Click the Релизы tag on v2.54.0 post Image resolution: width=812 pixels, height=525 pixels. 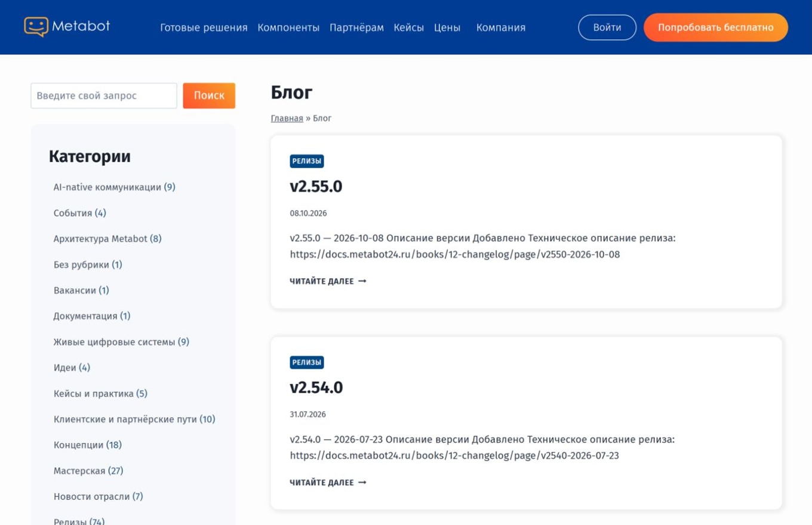pos(307,362)
